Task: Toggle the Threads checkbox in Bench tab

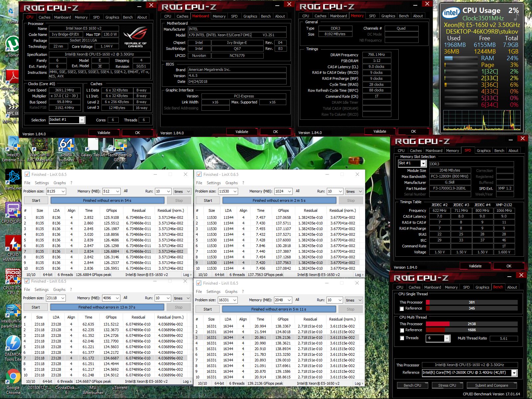Action: click(x=402, y=338)
